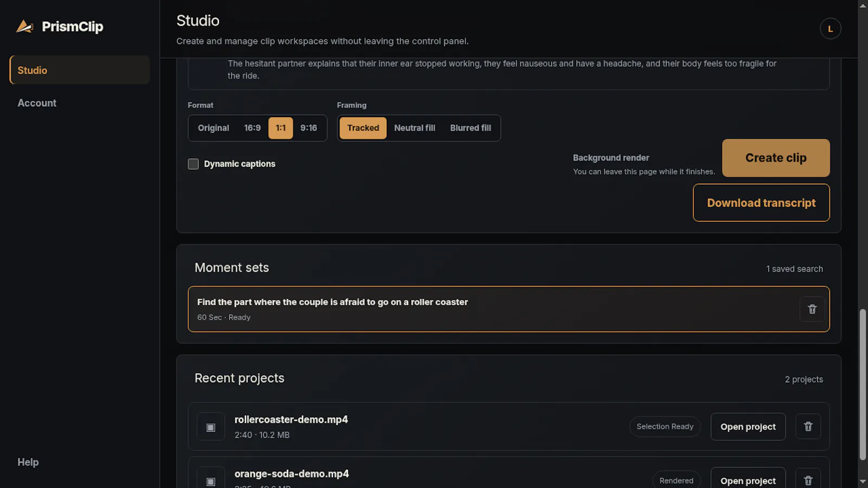The image size is (868, 488).
Task: Open the Studio sidebar section
Action: pyautogui.click(x=80, y=70)
